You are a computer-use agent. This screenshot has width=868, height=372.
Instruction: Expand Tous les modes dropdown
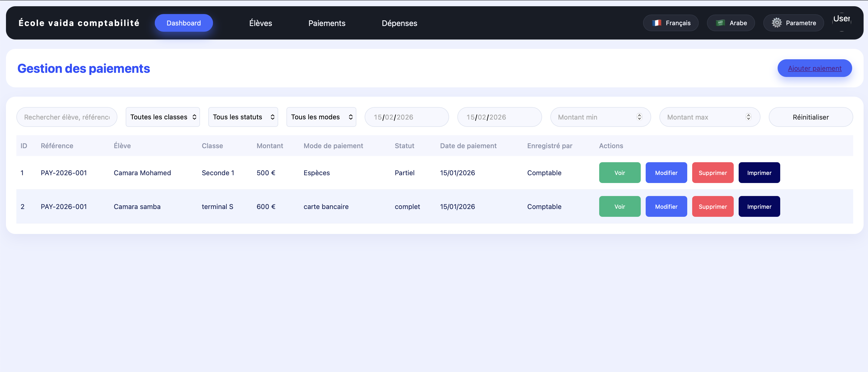click(x=321, y=117)
